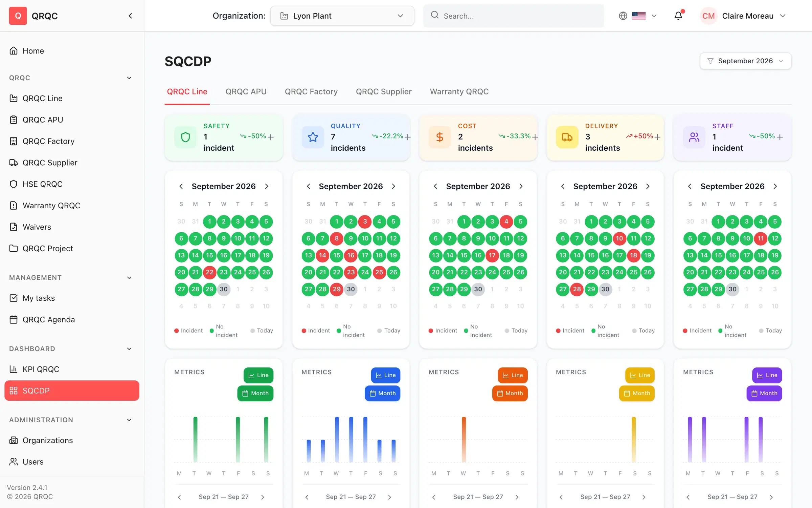Go to next month in Safety calendar
The width and height of the screenshot is (812, 508).
[x=267, y=186]
